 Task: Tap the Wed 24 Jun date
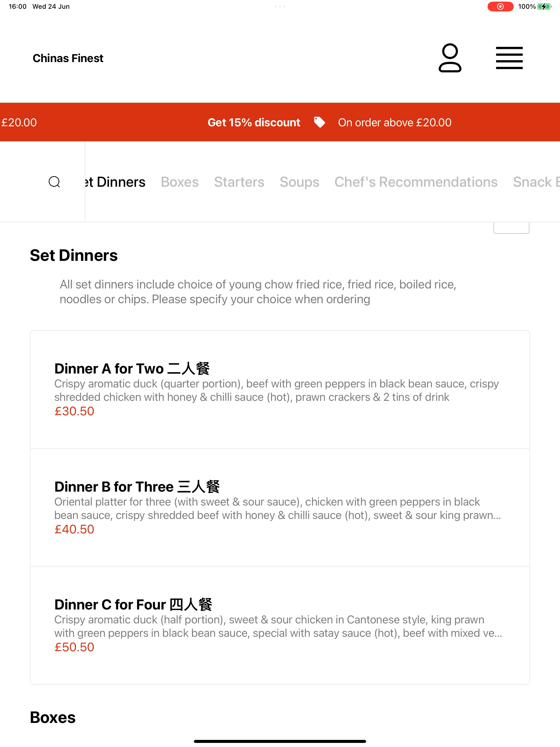[x=51, y=6]
